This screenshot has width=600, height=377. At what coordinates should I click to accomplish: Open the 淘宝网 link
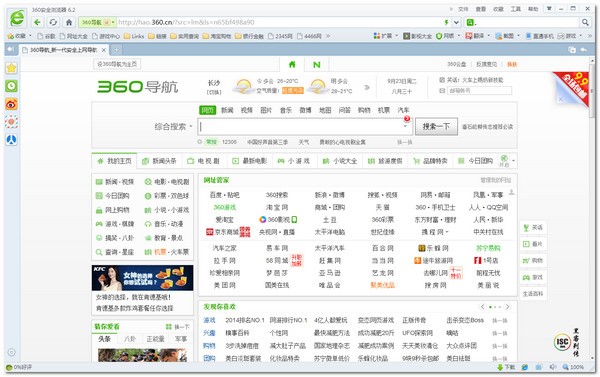coord(277,207)
